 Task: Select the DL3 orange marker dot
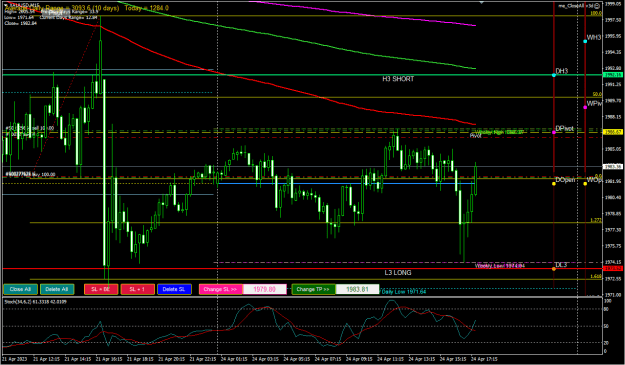554,269
